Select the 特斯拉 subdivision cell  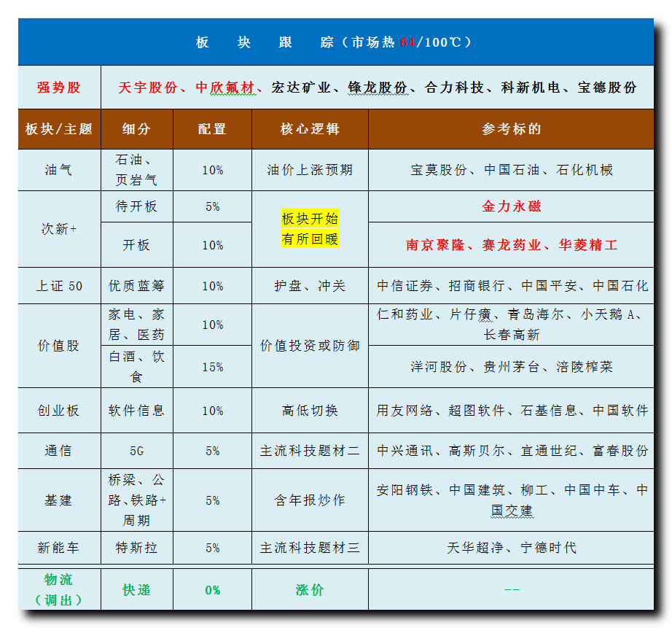coord(136,547)
